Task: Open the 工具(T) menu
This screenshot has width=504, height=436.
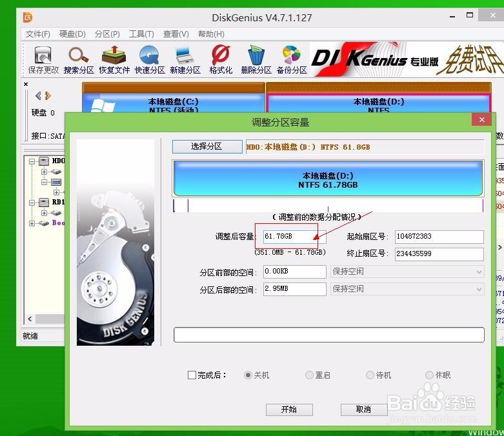Action: (x=141, y=34)
